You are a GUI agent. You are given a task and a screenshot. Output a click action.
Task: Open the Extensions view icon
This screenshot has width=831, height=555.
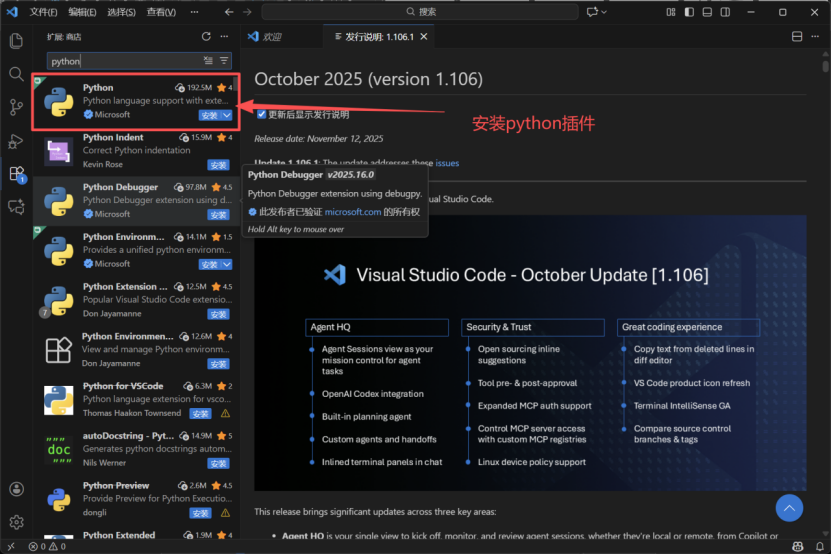pyautogui.click(x=16, y=174)
